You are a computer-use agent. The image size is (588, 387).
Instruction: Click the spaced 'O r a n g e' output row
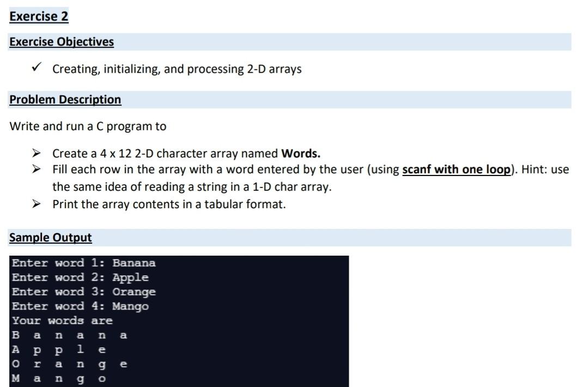pos(69,365)
